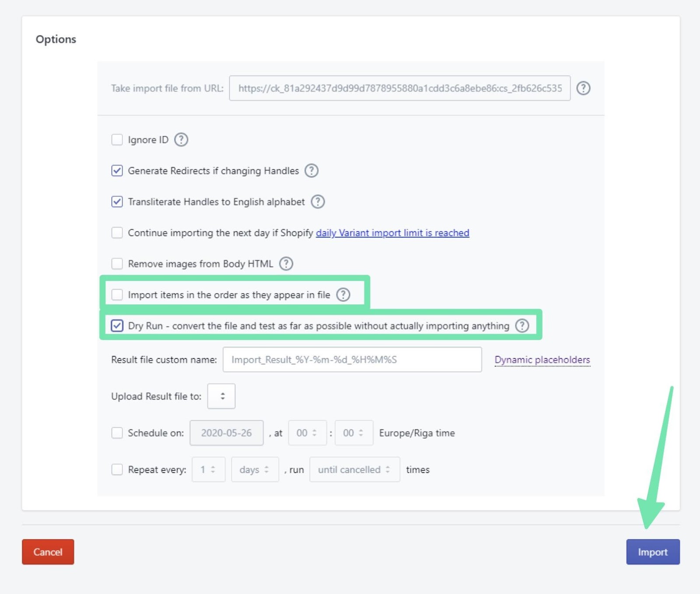This screenshot has height=594, width=700.
Task: Expand the repeat interval days dropdown
Action: coord(255,470)
